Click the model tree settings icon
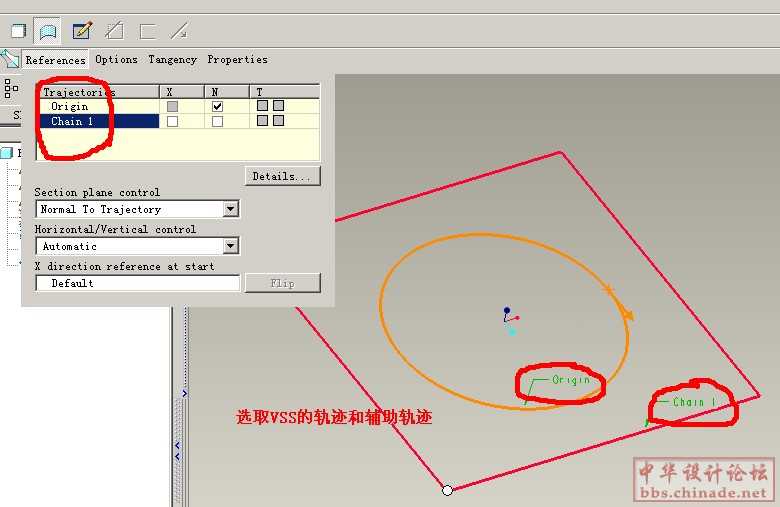 [x=10, y=87]
